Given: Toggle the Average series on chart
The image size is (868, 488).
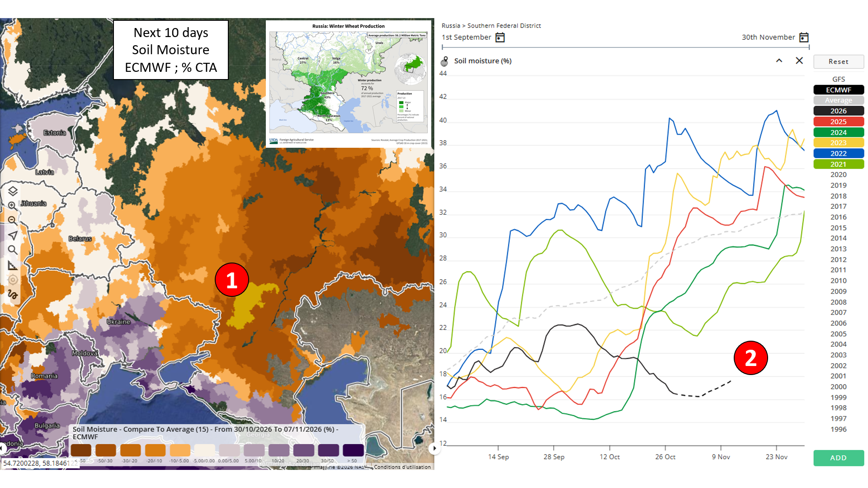Looking at the screenshot, I should tap(839, 100).
